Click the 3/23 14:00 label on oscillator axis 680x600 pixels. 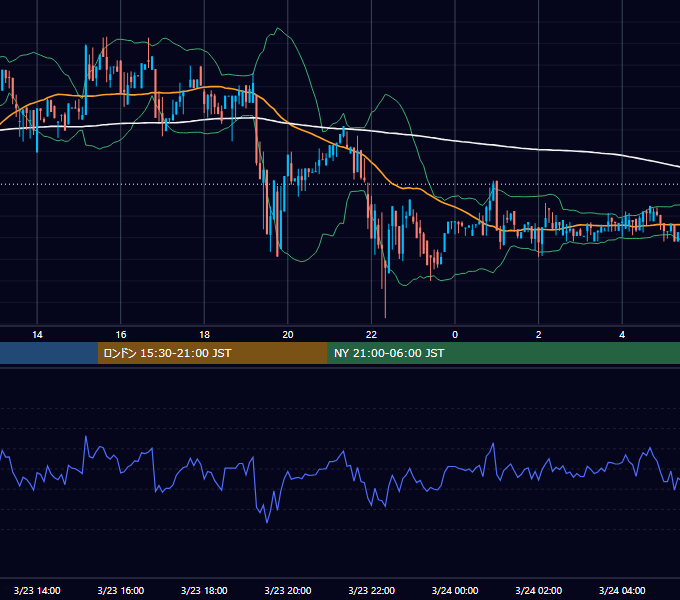(x=37, y=590)
